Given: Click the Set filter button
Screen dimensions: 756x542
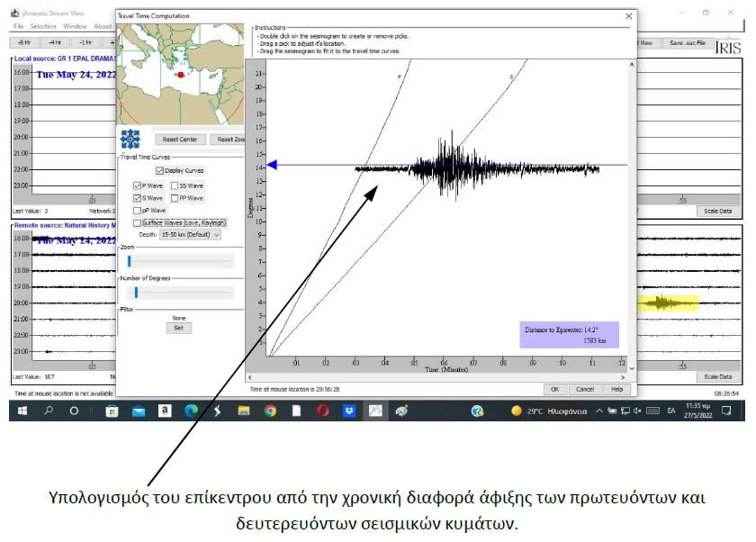Looking at the screenshot, I should [178, 328].
